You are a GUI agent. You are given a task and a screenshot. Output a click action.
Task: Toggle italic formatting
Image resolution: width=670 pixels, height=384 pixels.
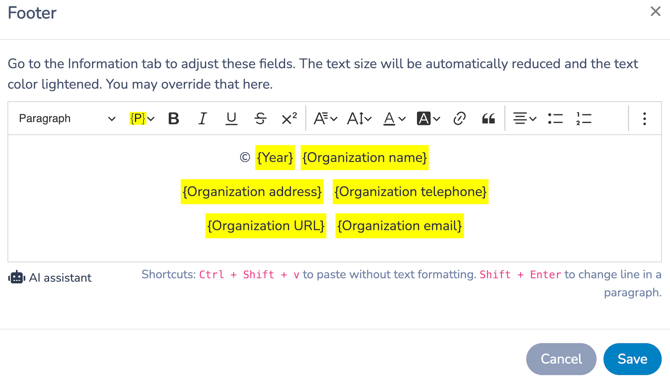pyautogui.click(x=203, y=118)
